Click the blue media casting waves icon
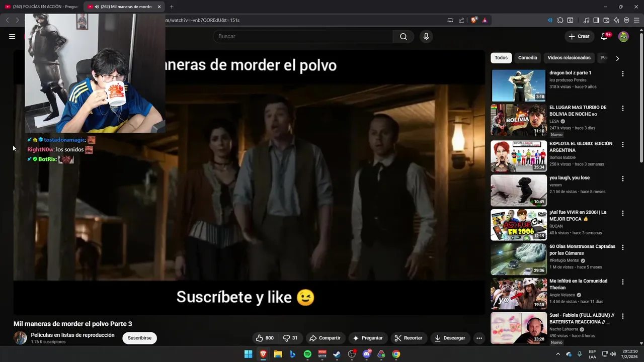Viewport: 644px width, 362px height. coord(549,20)
